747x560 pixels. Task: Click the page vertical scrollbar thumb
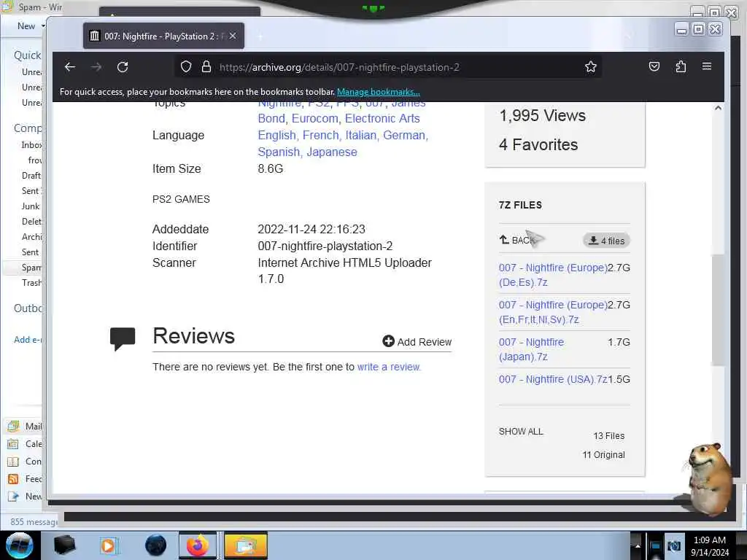coord(718,309)
